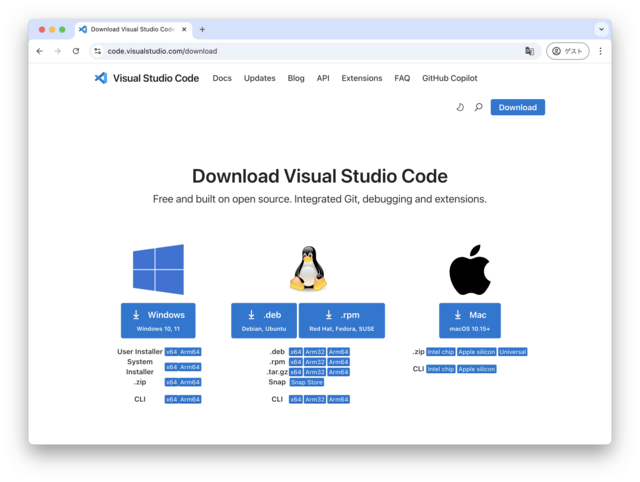The height and width of the screenshot is (482, 640).
Task: Toggle the dark theme moon icon
Action: tap(460, 107)
